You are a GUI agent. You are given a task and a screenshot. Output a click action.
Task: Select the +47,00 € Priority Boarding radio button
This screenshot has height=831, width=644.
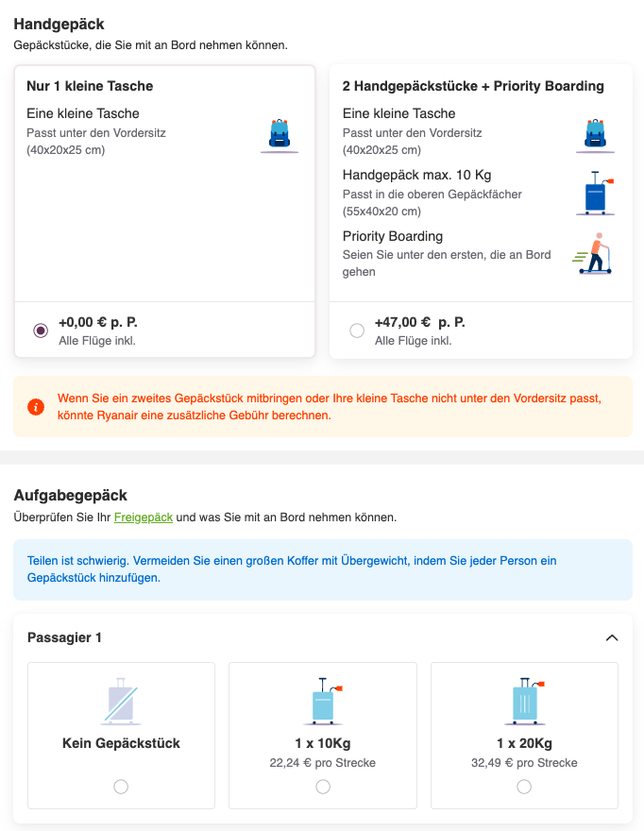(x=357, y=331)
